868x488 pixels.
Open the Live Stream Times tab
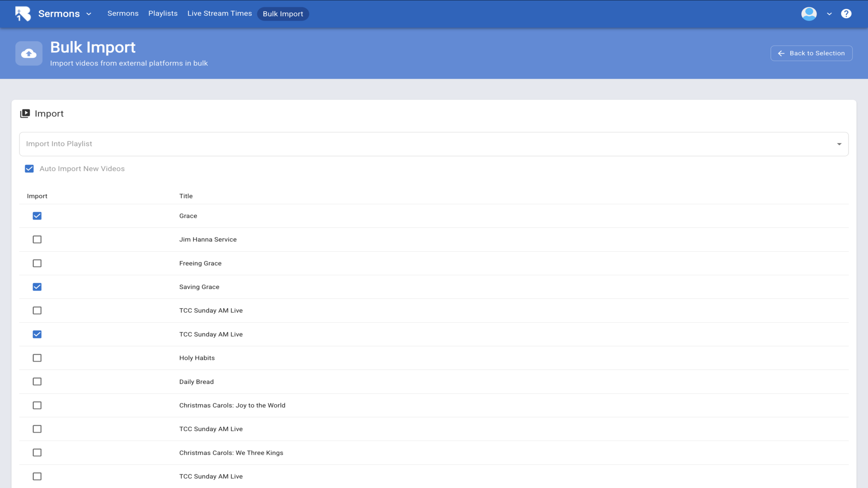219,14
